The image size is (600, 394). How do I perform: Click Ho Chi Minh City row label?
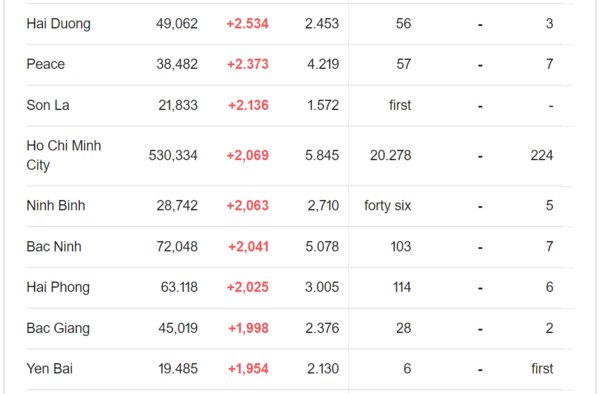pyautogui.click(x=64, y=155)
